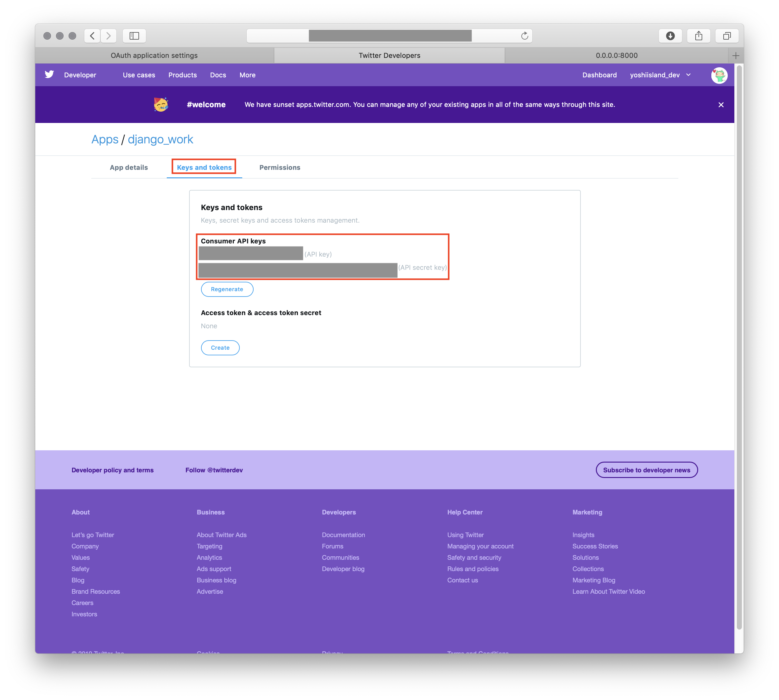Go to the Dashboard link
Viewport: 779px width, 700px height.
pos(599,75)
